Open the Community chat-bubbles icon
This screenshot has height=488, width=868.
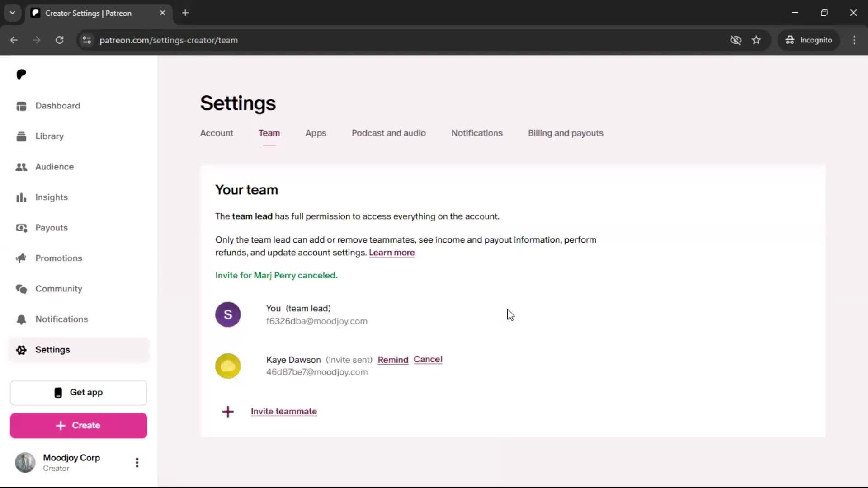[21, 289]
